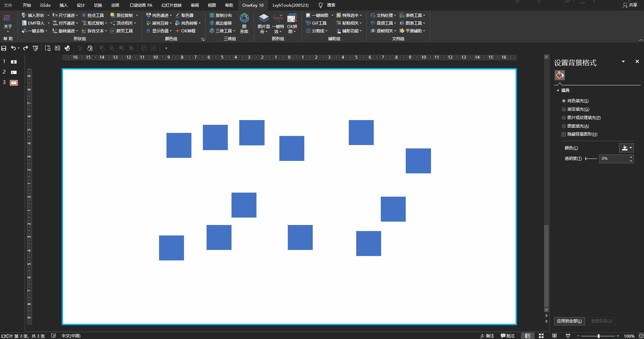Screen dimensions: 644x339
Task: Switch to slide sorter view
Action: tap(541, 336)
